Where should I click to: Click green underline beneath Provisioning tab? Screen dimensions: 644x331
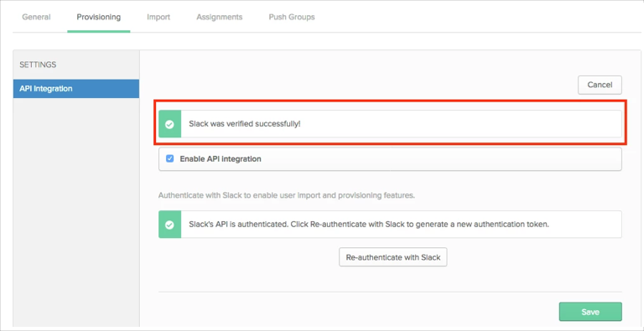[99, 31]
